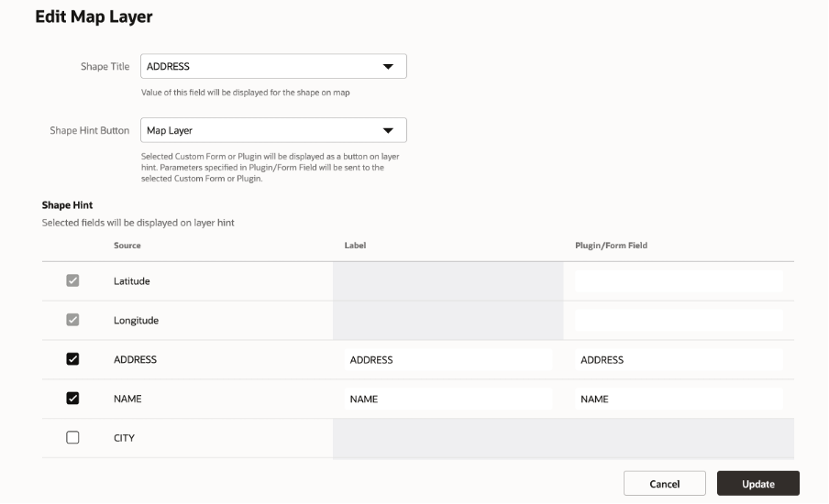Click the Edit Map Layer title

click(x=94, y=16)
